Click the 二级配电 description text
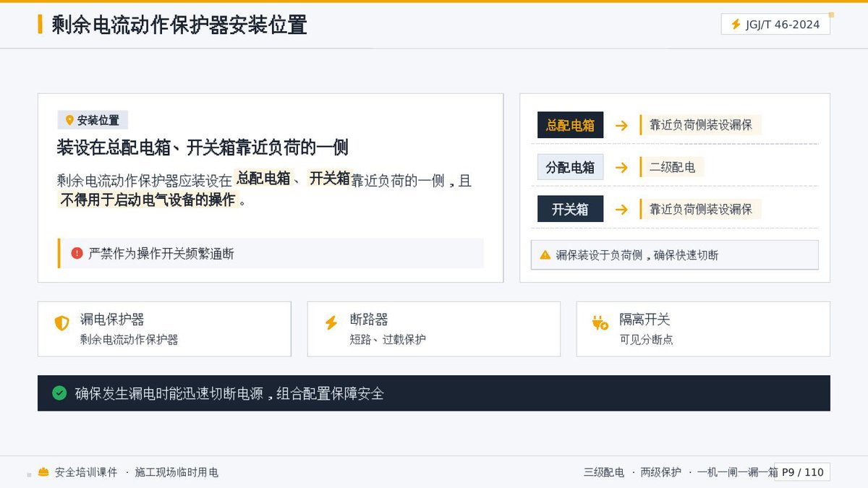Viewport: 868px width, 488px height. pyautogui.click(x=672, y=168)
